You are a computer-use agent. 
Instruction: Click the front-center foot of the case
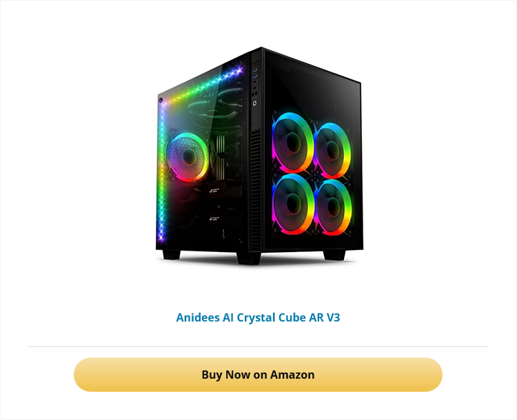point(249,259)
